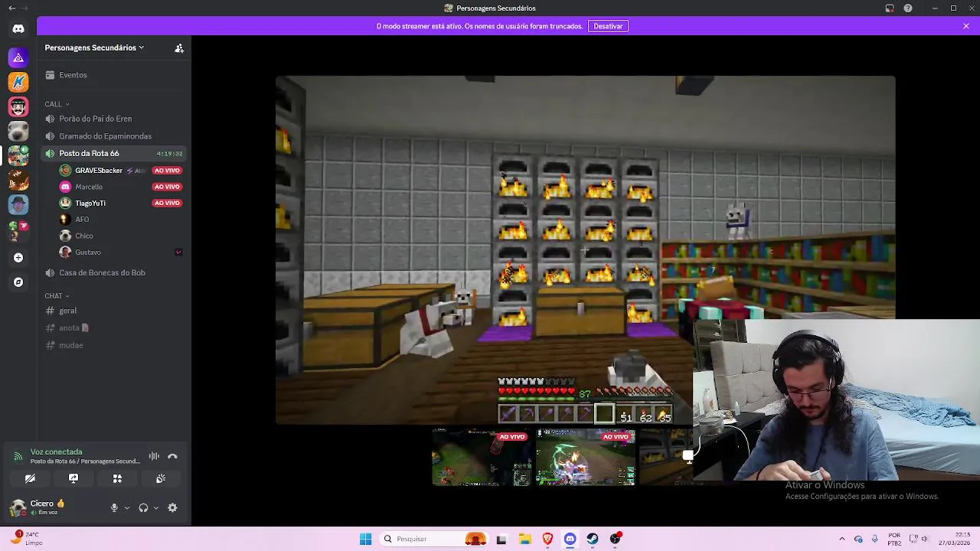This screenshot has width=980, height=551.
Task: Open Task View on taskbar
Action: point(501,539)
